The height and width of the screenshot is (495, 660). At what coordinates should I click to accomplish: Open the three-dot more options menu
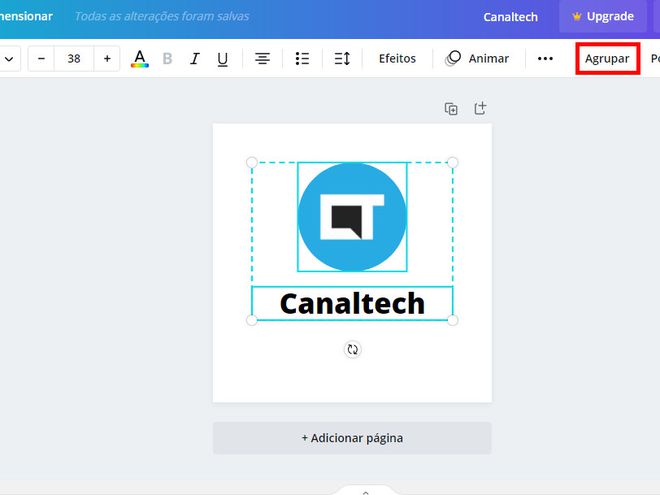(545, 59)
